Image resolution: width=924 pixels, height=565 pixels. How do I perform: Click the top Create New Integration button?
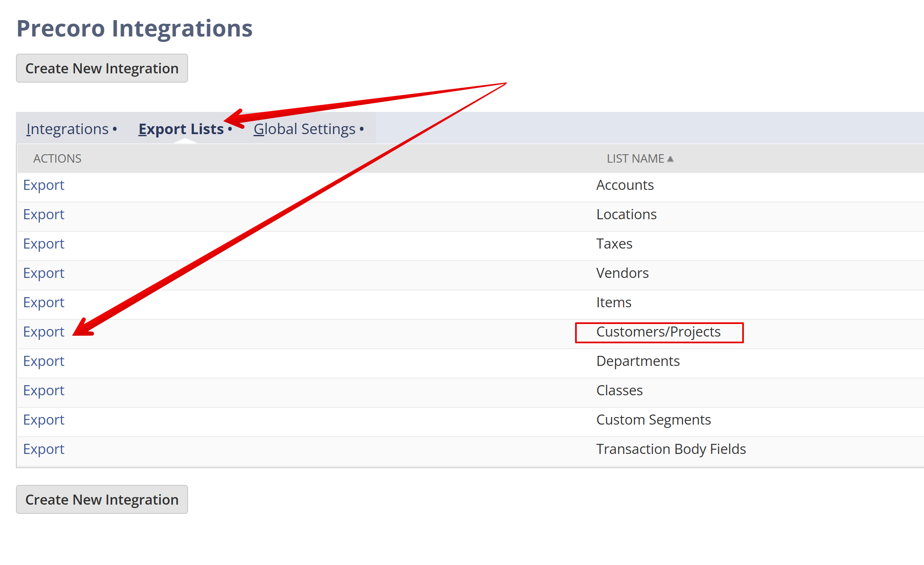[102, 68]
